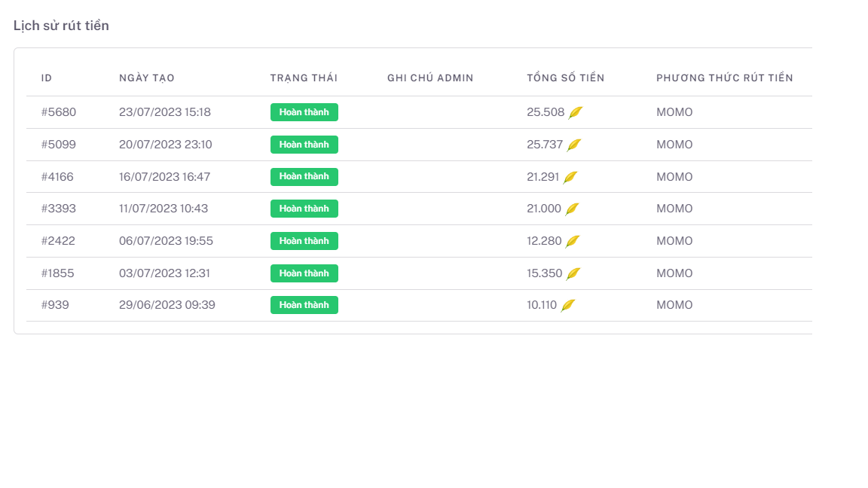Click the feather icon beside 21.291
This screenshot has width=868, height=488.
(570, 177)
